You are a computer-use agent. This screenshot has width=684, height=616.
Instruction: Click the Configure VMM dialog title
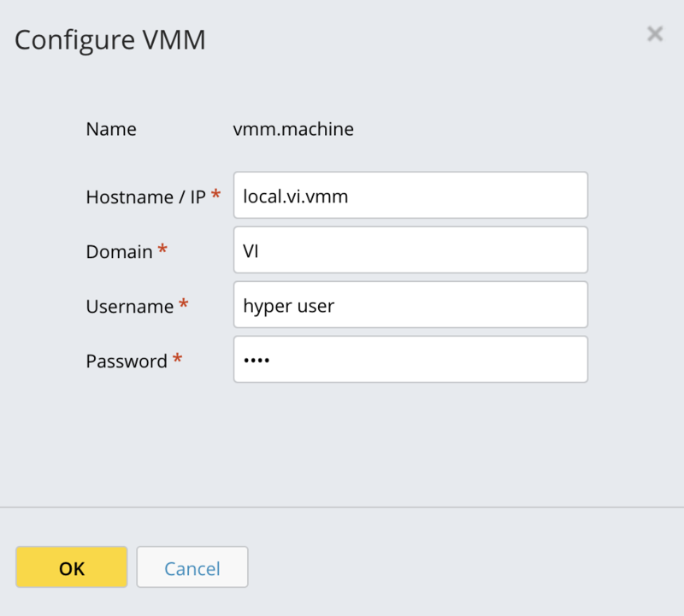pos(110,40)
